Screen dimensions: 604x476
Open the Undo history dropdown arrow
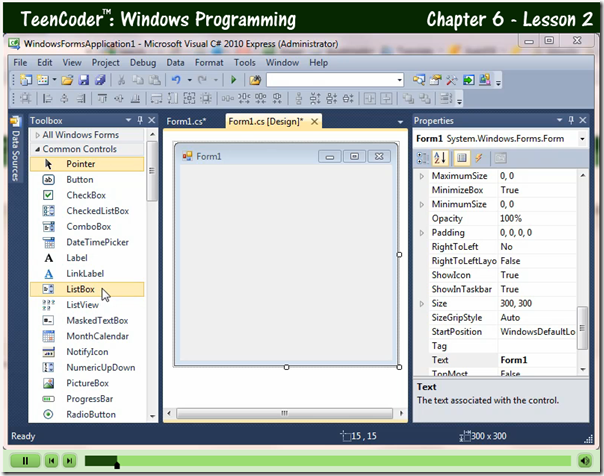(190, 80)
